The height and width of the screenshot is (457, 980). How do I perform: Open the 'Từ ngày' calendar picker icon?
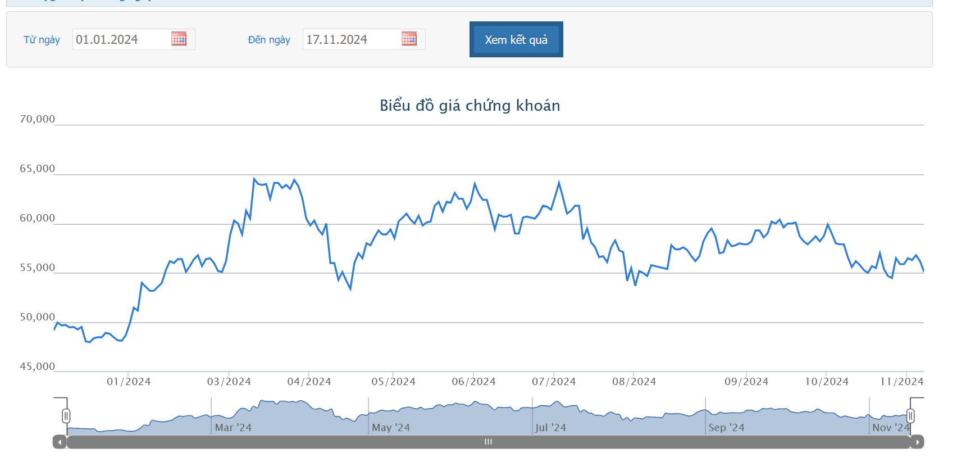point(179,39)
